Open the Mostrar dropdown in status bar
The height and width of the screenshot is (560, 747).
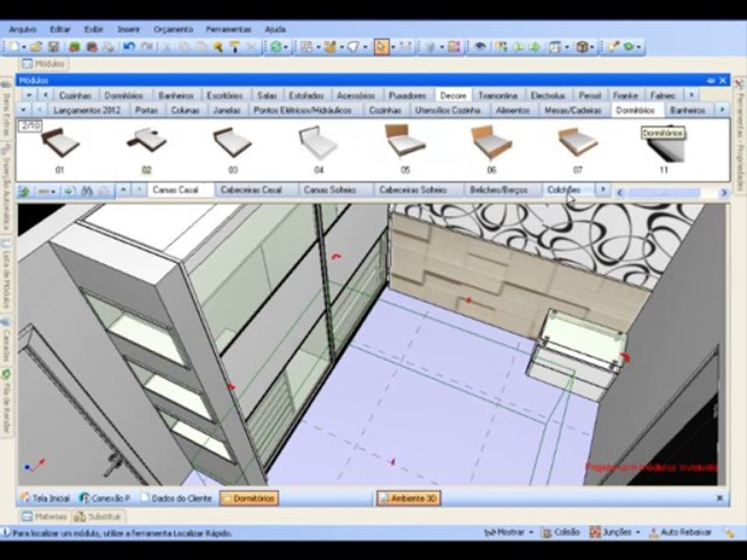coord(508,532)
